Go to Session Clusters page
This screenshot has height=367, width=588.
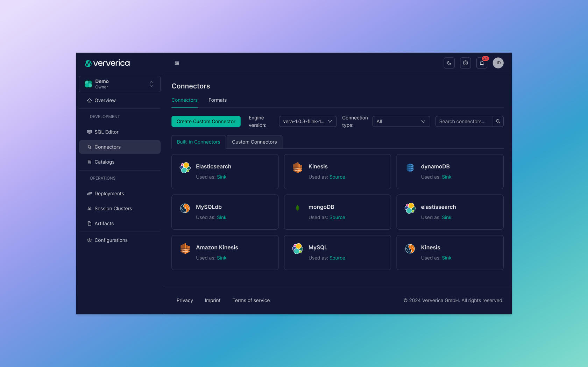click(113, 208)
